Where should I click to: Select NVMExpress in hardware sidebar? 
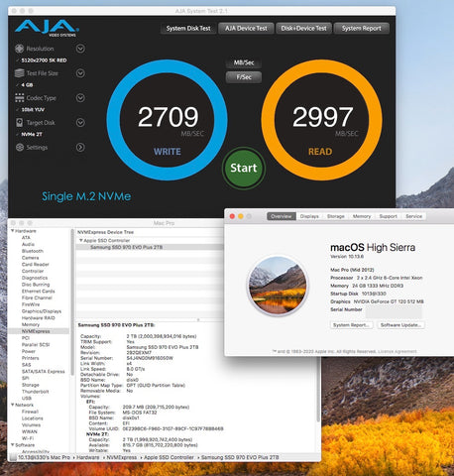click(36, 331)
